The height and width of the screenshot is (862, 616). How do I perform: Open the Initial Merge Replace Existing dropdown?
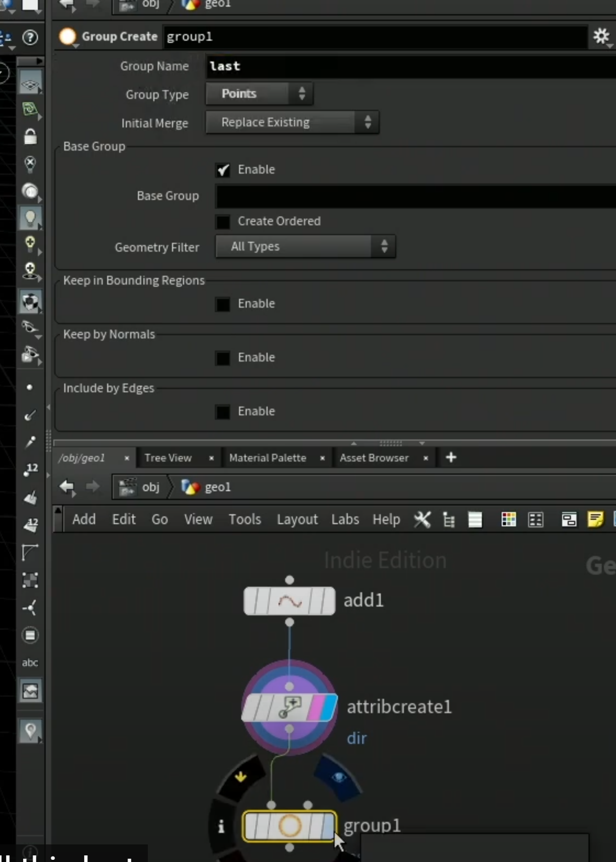coord(292,123)
